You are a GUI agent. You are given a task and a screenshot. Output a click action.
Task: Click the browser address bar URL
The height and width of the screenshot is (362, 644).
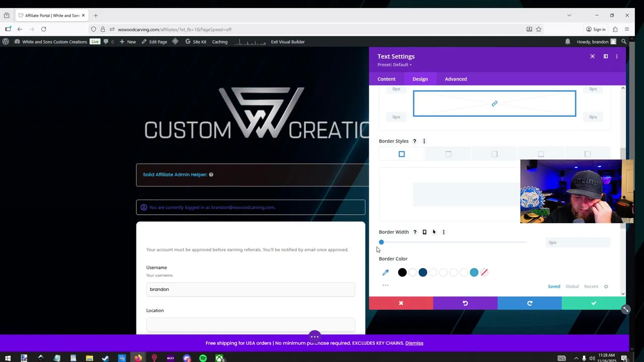click(x=175, y=29)
